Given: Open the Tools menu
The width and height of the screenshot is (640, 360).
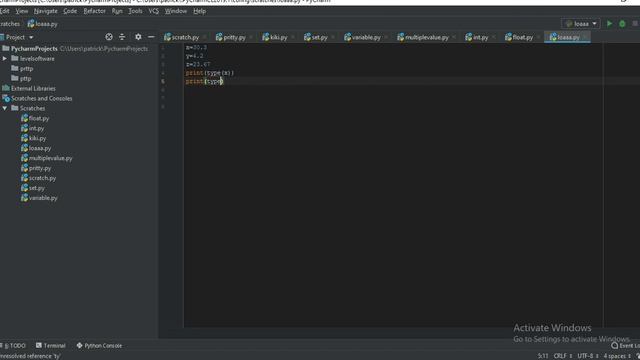Looking at the screenshot, I should pyautogui.click(x=135, y=11).
